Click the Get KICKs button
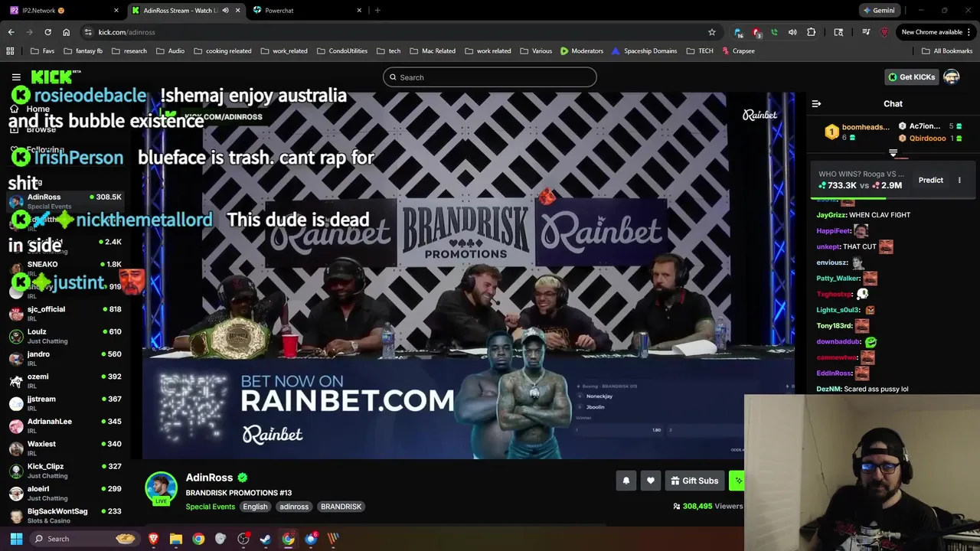Image resolution: width=980 pixels, height=551 pixels. 911,77
